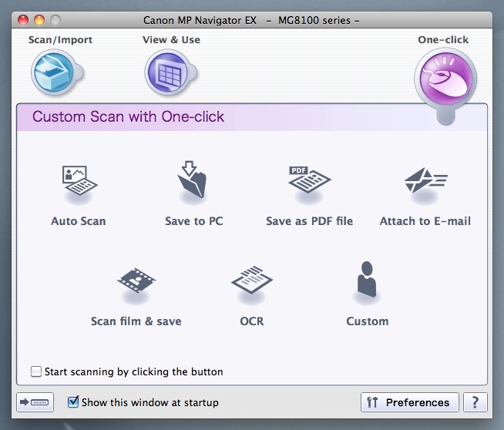This screenshot has width=504, height=430.
Task: Click the question mark help button
Action: 475,402
